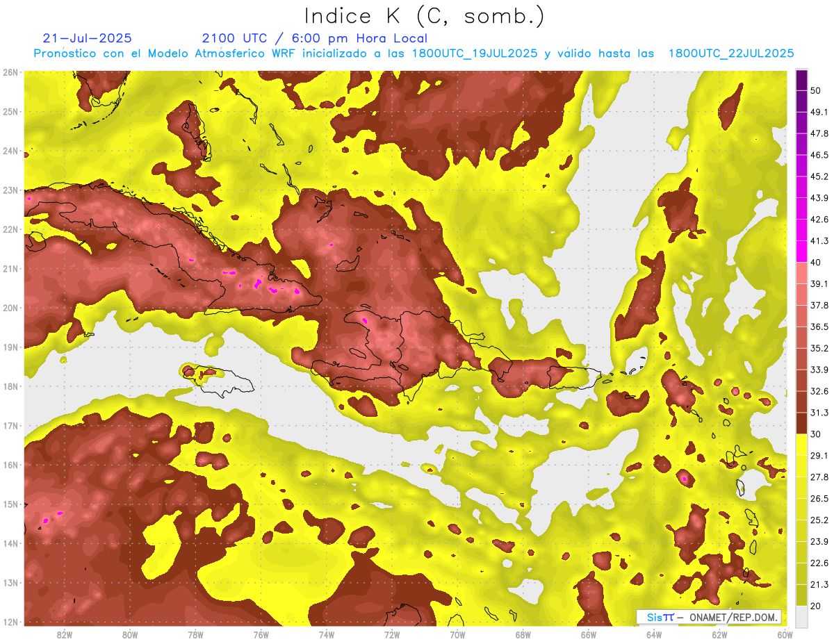Click the colorbar value "31.3"
The image size is (834, 644).
click(819, 413)
